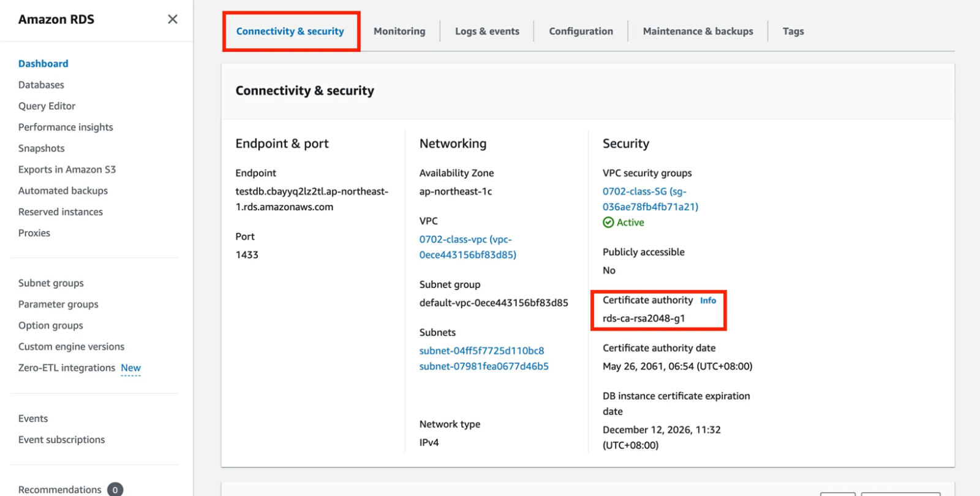Open Zero-ETL integrations
This screenshot has width=980, height=496.
click(67, 368)
